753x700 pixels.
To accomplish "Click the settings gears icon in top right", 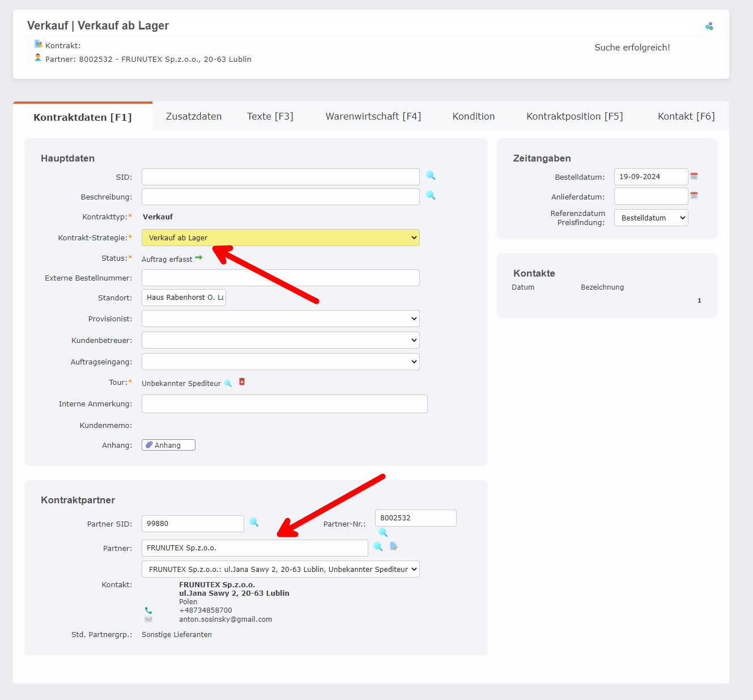I will 709,26.
